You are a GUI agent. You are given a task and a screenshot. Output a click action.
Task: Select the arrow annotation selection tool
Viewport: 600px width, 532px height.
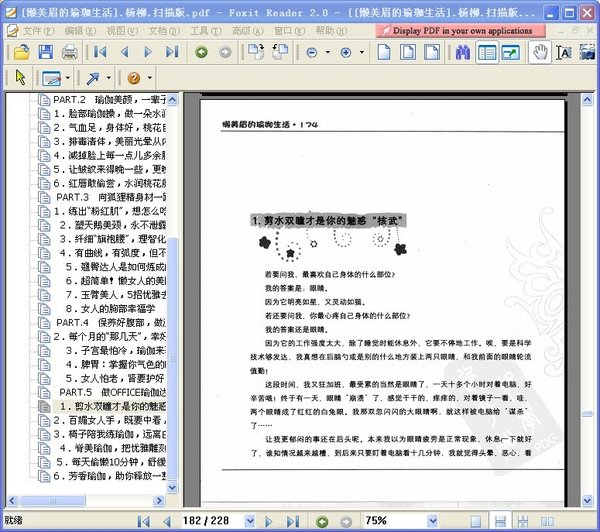point(21,78)
